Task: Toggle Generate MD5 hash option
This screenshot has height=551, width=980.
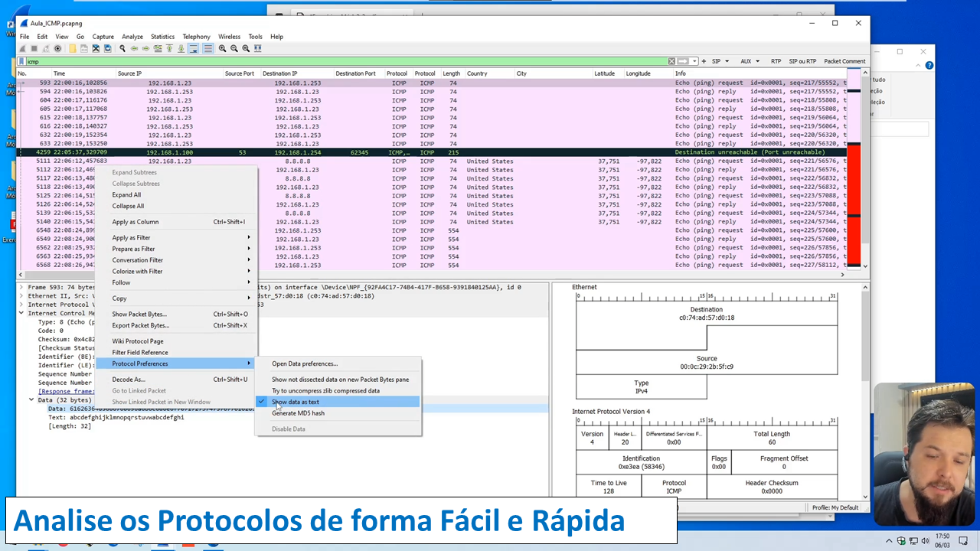Action: coord(338,413)
